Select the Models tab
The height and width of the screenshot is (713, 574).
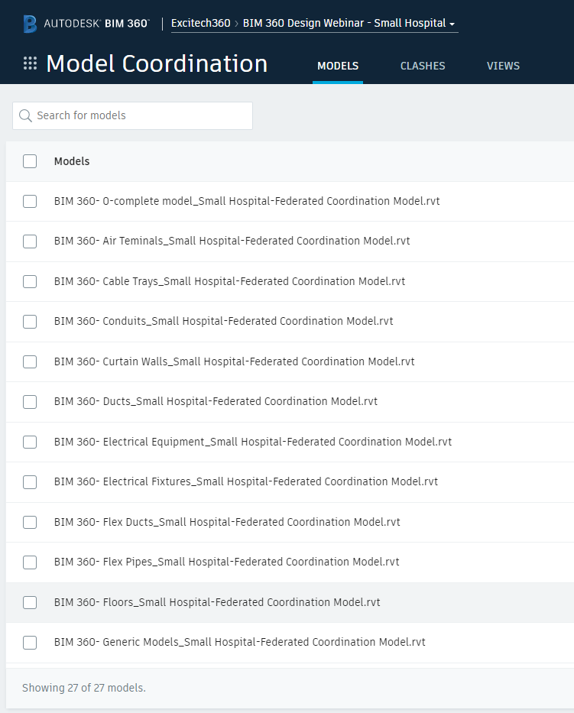[338, 66]
